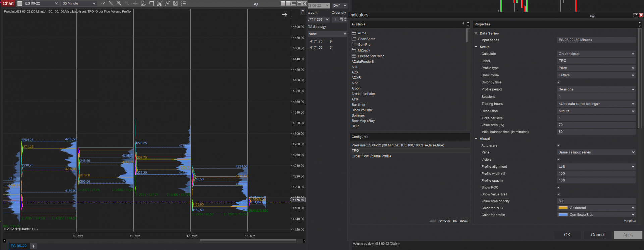Click the remove link under Configured
The image size is (644, 250).
[444, 221]
